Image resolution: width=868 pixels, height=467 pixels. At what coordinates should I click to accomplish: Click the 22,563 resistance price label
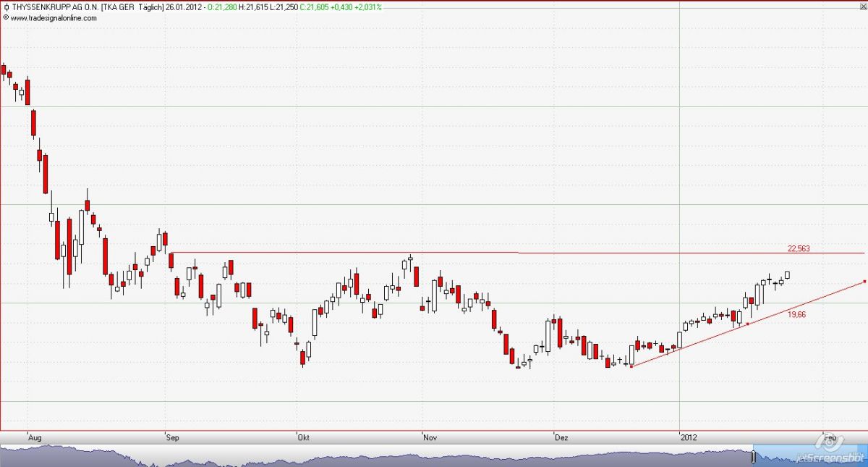coord(799,248)
